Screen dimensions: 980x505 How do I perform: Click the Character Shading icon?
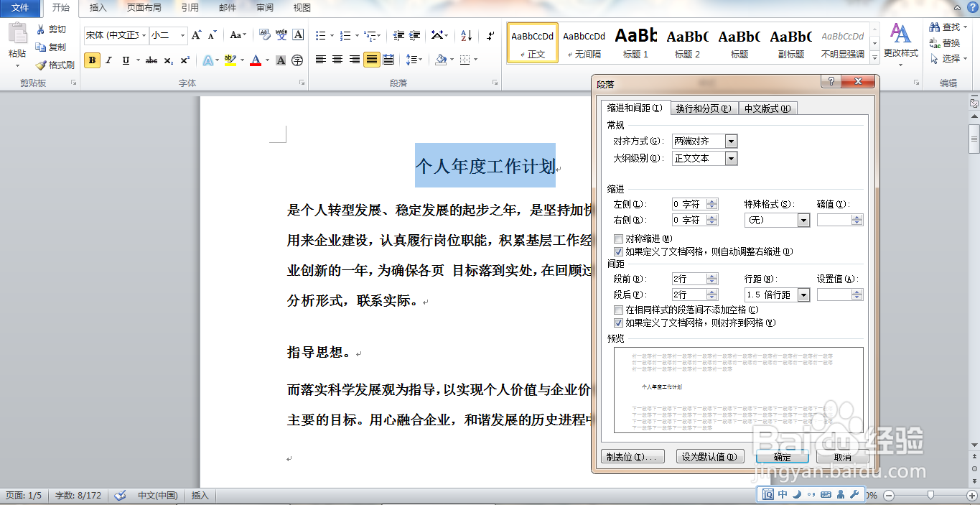281,60
